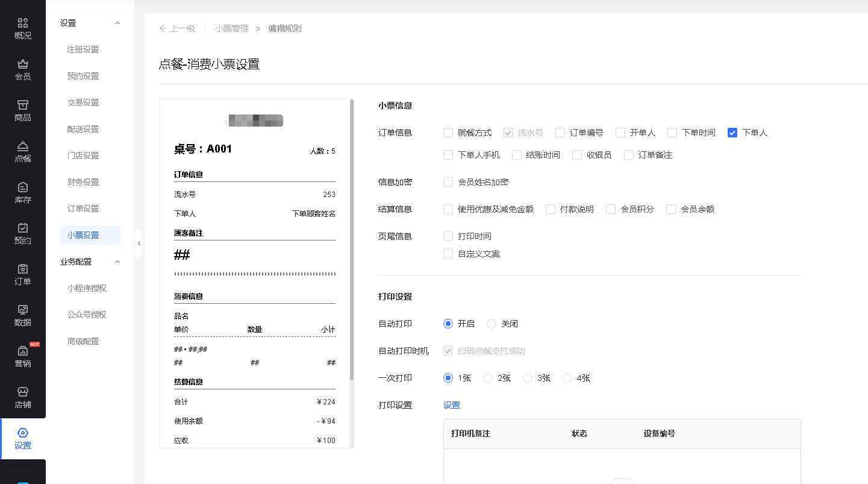Image resolution: width=868 pixels, height=484 pixels.
Task: Click the receipt preview scrollbar
Action: (x=352, y=239)
